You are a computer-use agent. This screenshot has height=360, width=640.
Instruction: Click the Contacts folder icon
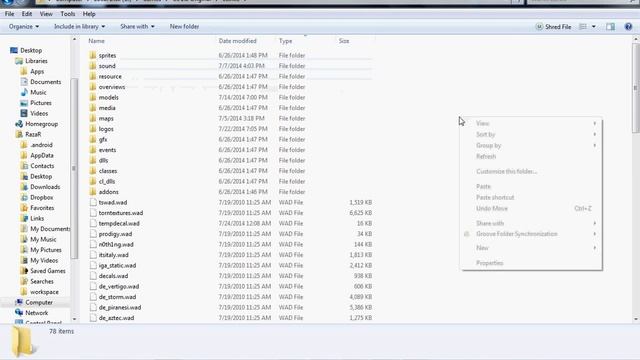24,166
